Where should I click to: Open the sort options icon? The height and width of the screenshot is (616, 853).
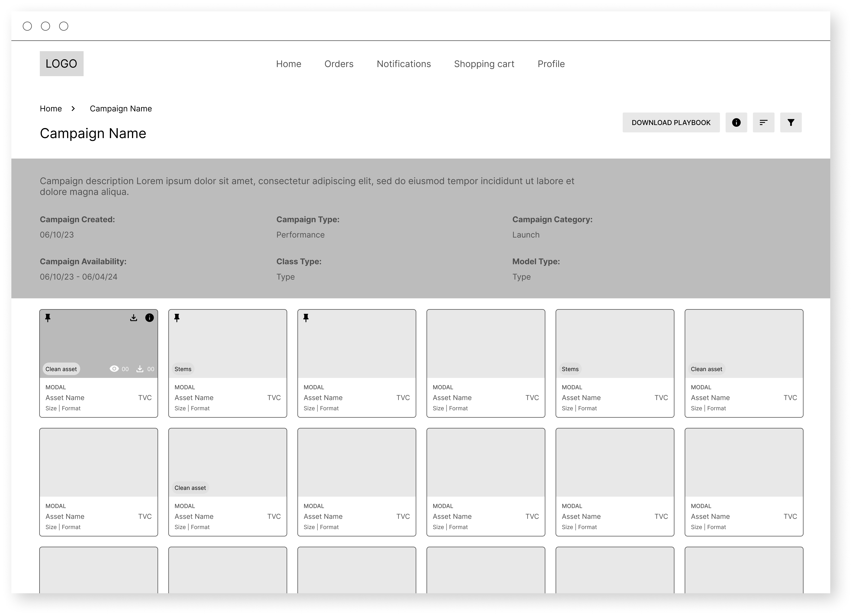click(763, 123)
